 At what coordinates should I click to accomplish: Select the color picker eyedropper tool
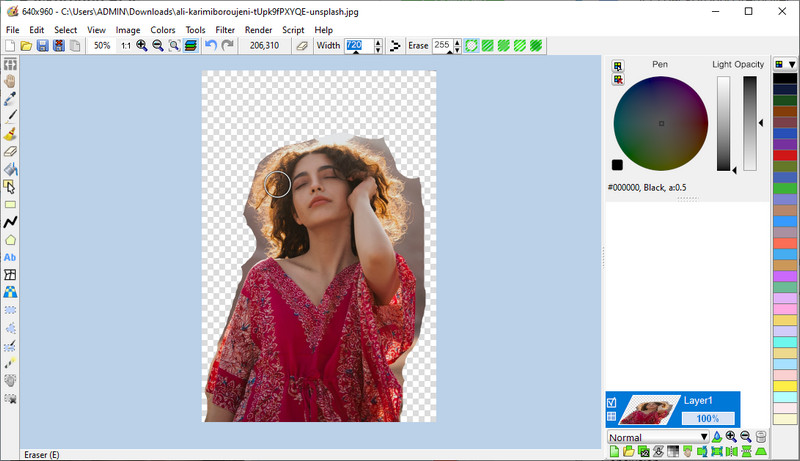coord(11,98)
